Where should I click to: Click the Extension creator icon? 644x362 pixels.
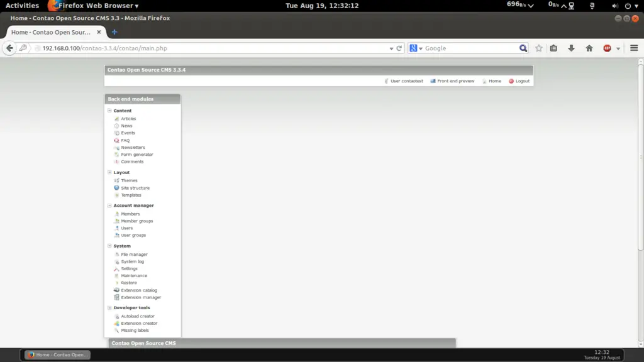pos(116,324)
